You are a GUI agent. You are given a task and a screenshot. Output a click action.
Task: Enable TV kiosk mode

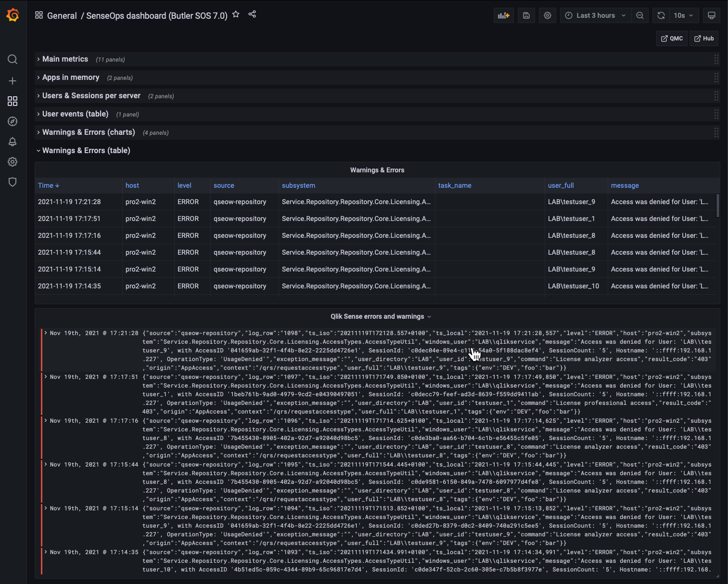pyautogui.click(x=711, y=15)
